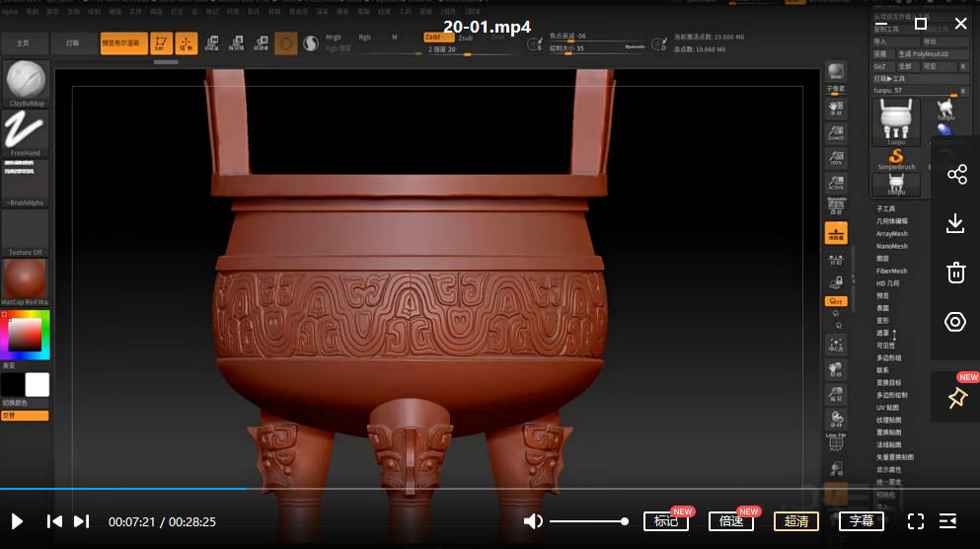Screen dimensions: 980x549
Task: Toggle the Zadd mode button
Action: tap(432, 37)
